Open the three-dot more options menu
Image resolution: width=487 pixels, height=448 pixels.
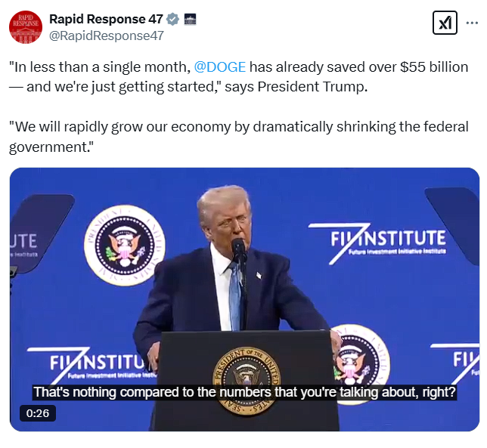472,23
